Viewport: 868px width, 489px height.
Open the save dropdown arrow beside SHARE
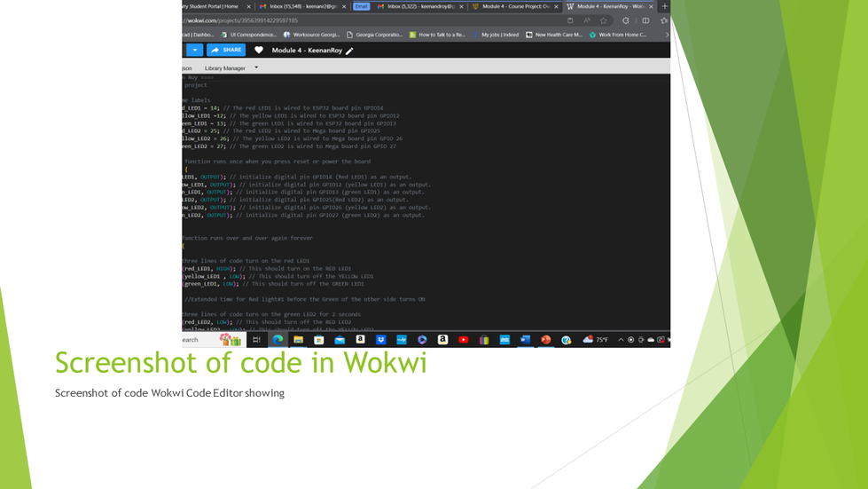(x=194, y=50)
